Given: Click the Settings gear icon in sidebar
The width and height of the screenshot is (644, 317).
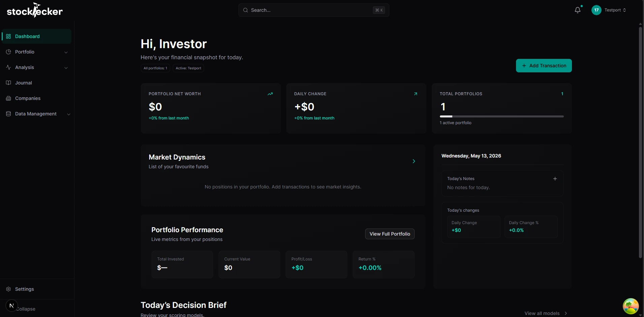Looking at the screenshot, I should 8,289.
